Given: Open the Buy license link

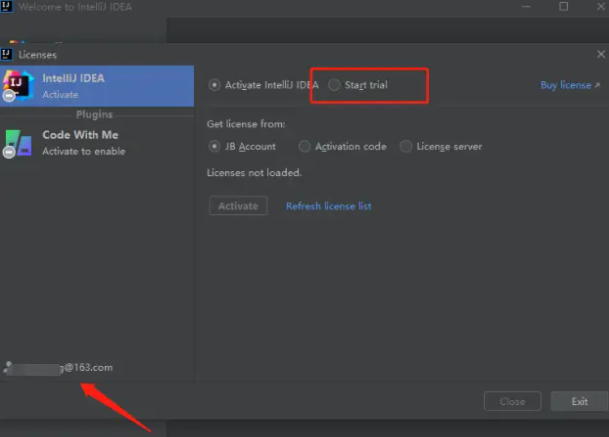Looking at the screenshot, I should tap(570, 85).
